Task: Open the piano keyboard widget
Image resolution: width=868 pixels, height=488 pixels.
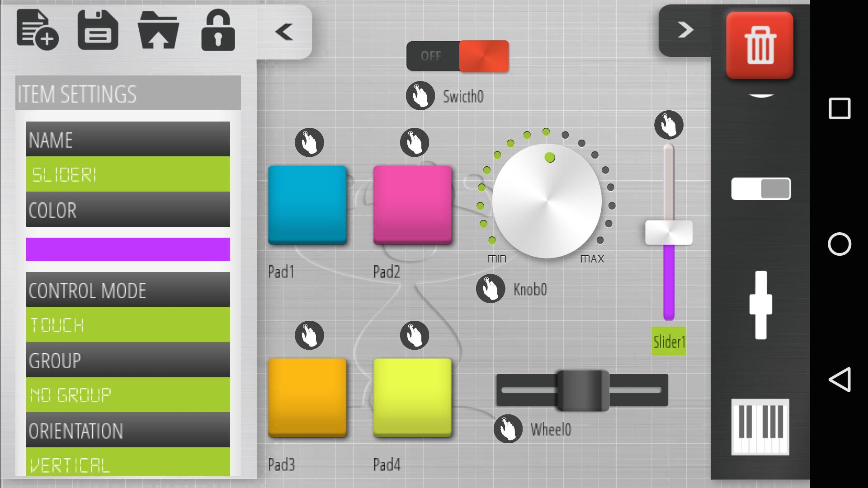Action: [x=761, y=427]
